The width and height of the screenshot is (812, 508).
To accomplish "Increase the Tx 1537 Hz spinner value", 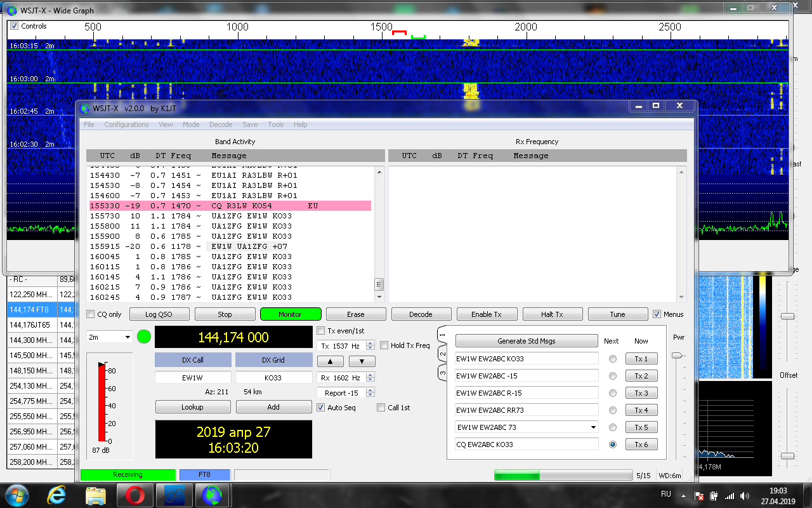I will (x=371, y=343).
